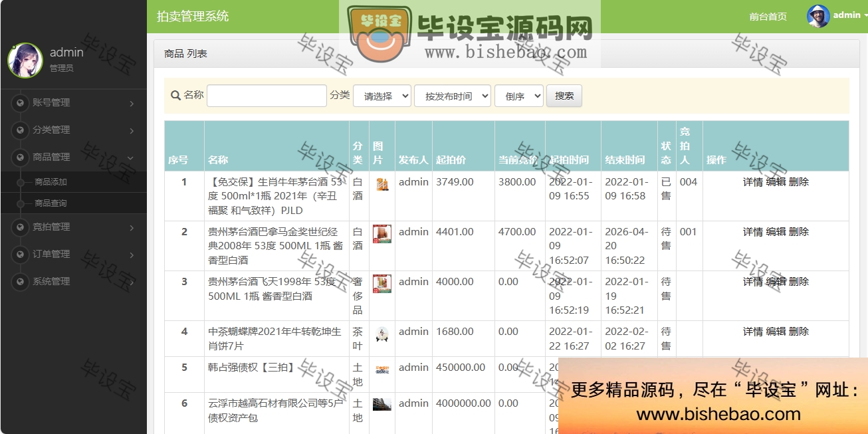The image size is (868, 434).
Task: Expand the 分类管理 chevron arrow
Action: coord(132,130)
